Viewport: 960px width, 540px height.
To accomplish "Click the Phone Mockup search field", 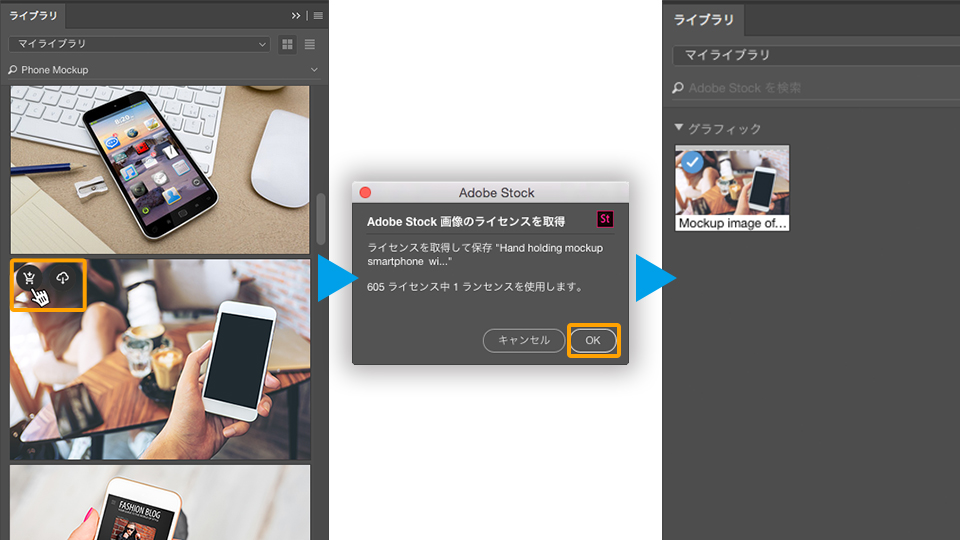I will [x=164, y=70].
